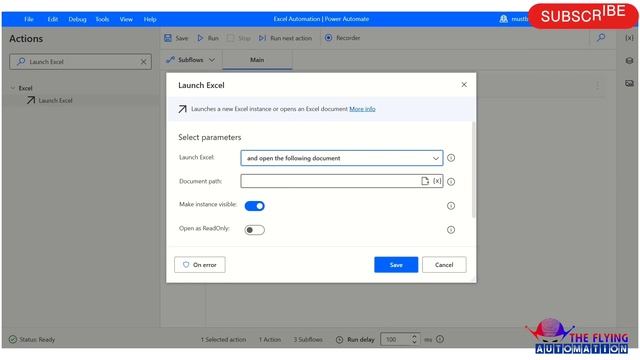Open the variables pane {x} icon
640x360 pixels.
pos(629,38)
